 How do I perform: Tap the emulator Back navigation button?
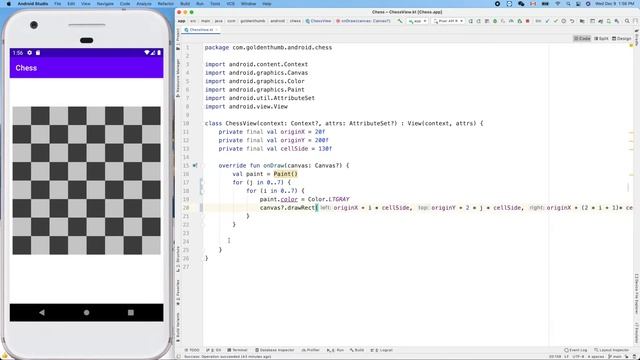coord(42,312)
